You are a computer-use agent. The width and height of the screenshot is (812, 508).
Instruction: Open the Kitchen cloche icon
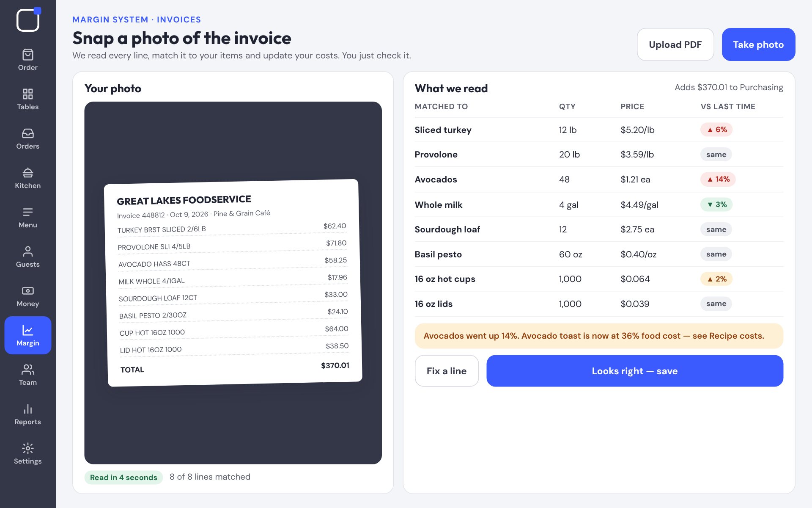(x=28, y=173)
